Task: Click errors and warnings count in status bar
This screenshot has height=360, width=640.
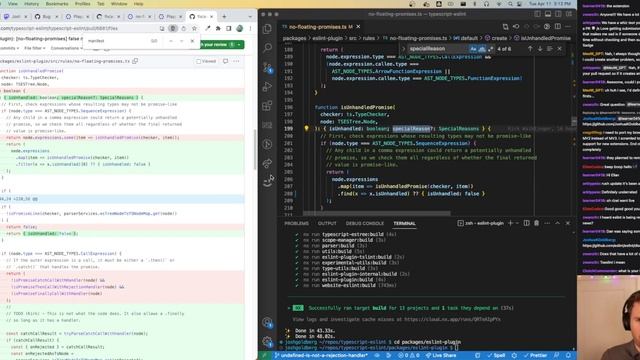Action: (x=409, y=356)
